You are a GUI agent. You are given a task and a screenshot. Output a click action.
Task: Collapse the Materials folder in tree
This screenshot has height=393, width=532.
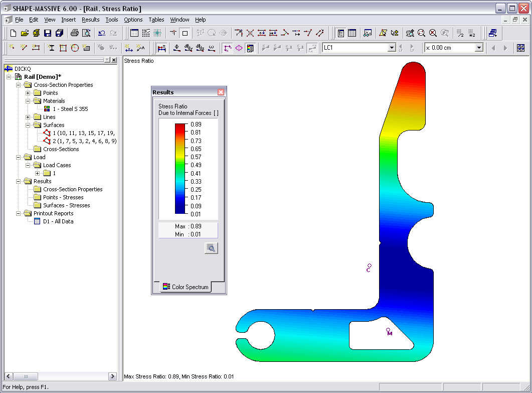click(x=28, y=101)
